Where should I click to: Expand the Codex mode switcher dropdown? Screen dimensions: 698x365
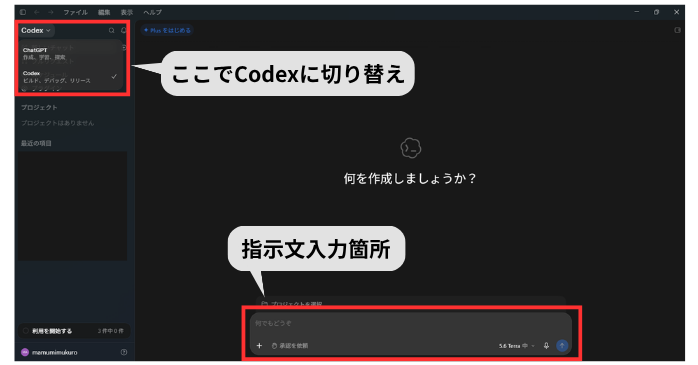[36, 30]
